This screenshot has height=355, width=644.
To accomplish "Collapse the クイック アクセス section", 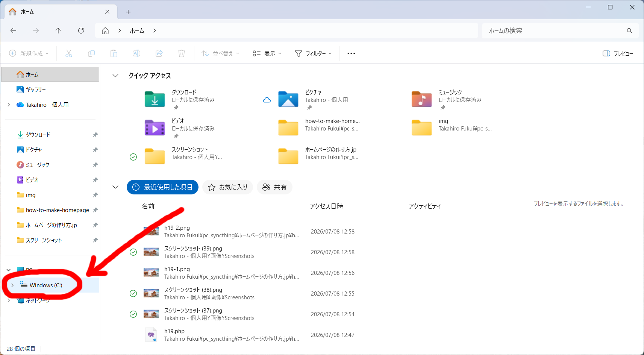I will pos(115,76).
